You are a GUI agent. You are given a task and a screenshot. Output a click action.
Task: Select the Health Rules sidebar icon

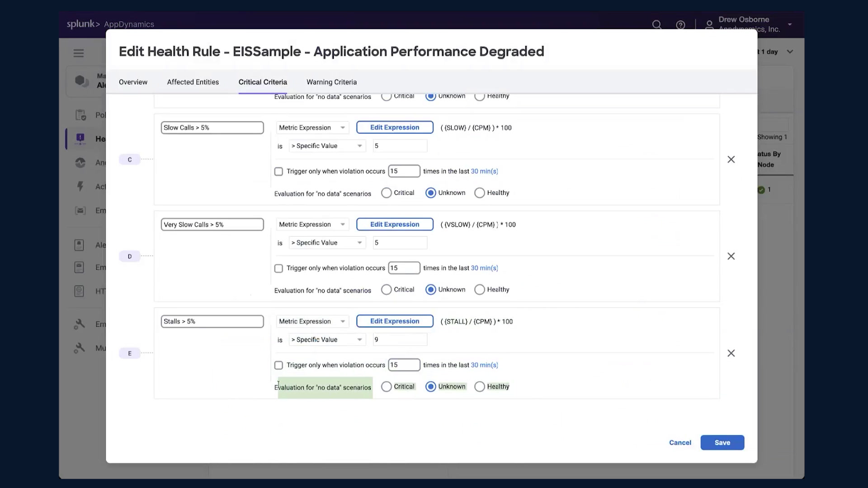pyautogui.click(x=80, y=139)
